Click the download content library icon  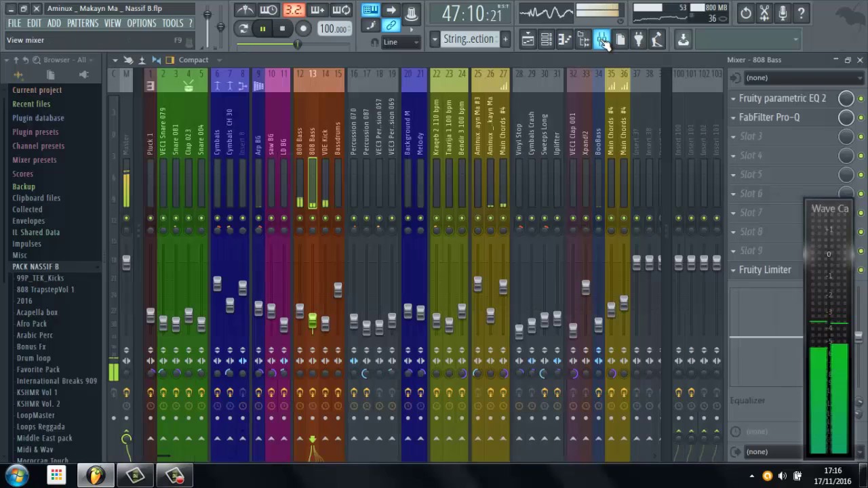(683, 40)
